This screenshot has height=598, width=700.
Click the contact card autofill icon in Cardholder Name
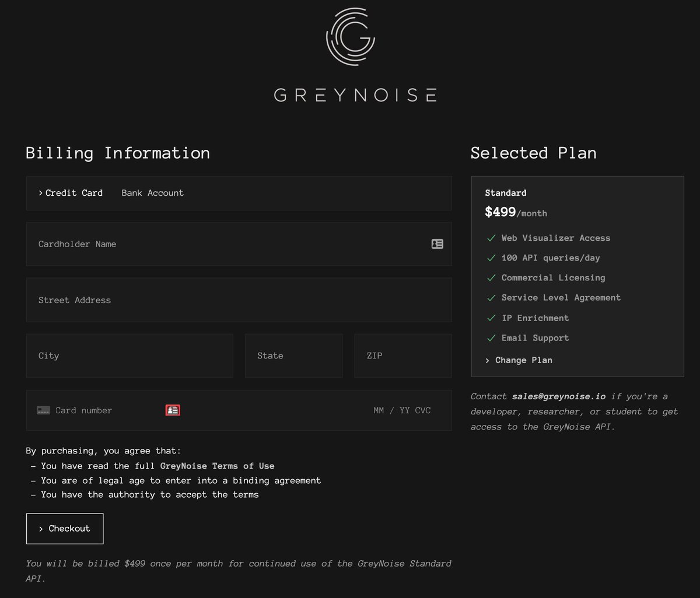(437, 244)
